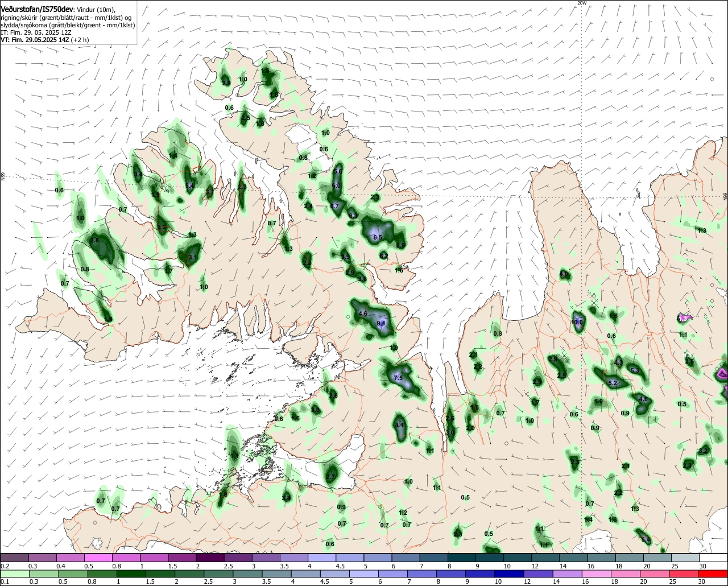Select the lavender 14–16 rain legend swatch
The width and height of the screenshot is (728, 586).
tap(568, 574)
